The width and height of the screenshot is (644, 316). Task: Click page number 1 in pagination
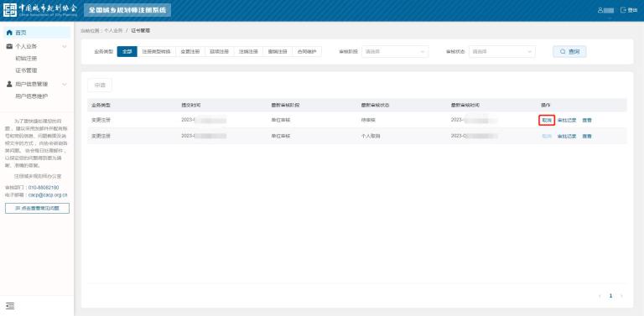610,296
